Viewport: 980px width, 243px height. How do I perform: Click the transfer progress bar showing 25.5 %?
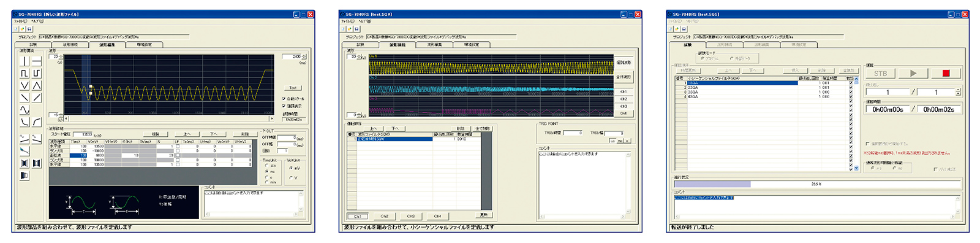coord(818,183)
